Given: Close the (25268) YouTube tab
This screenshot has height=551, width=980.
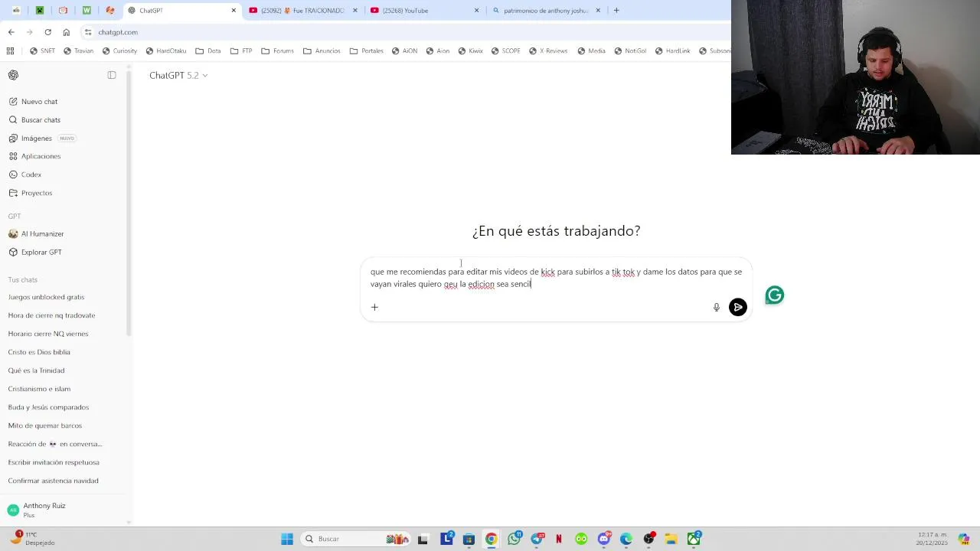Looking at the screenshot, I should tap(476, 11).
